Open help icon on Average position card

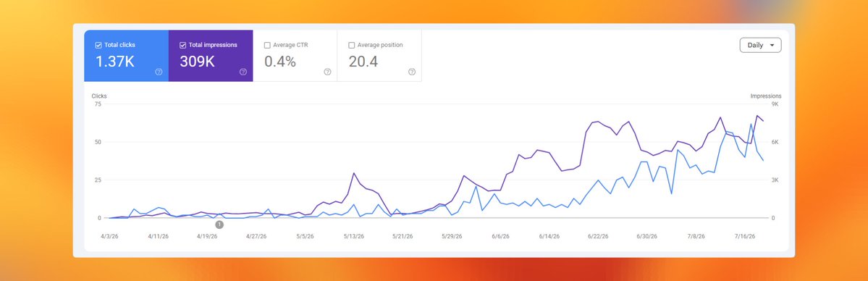coord(412,72)
